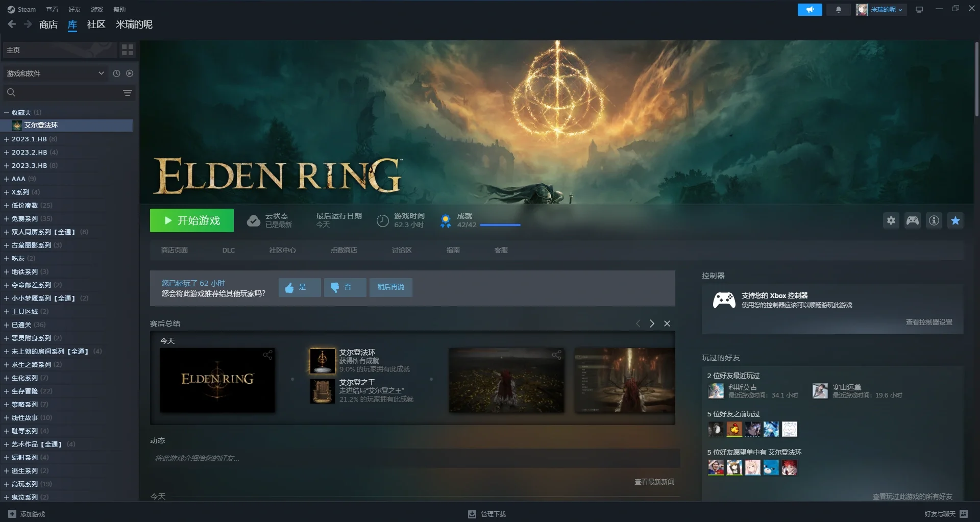Click the cloud status icon
This screenshot has width=980, height=522.
click(254, 221)
